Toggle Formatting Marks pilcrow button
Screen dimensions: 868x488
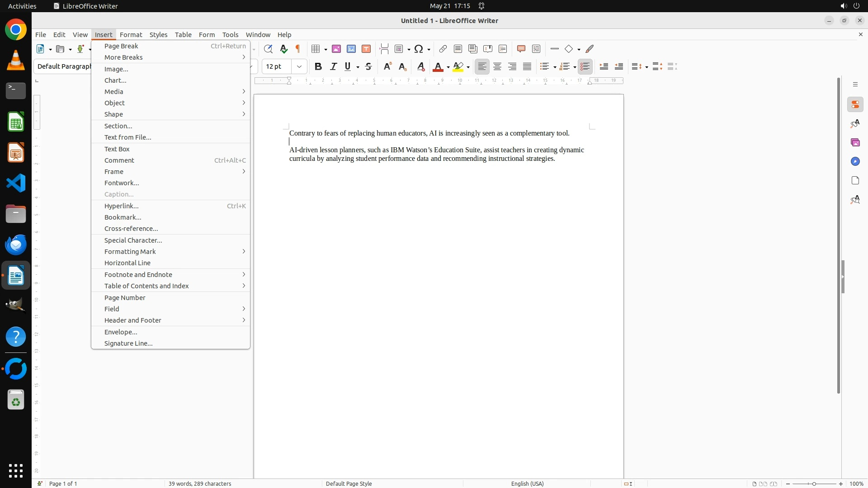point(298,49)
